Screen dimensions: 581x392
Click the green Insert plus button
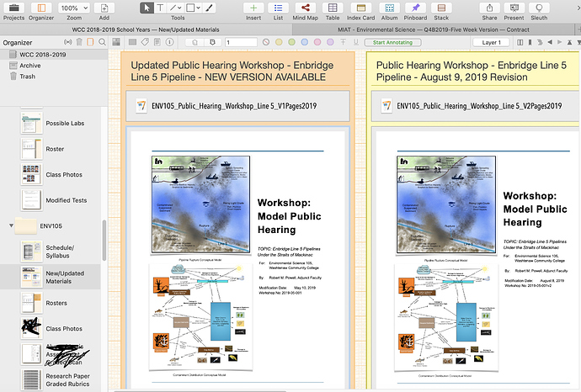pyautogui.click(x=253, y=8)
